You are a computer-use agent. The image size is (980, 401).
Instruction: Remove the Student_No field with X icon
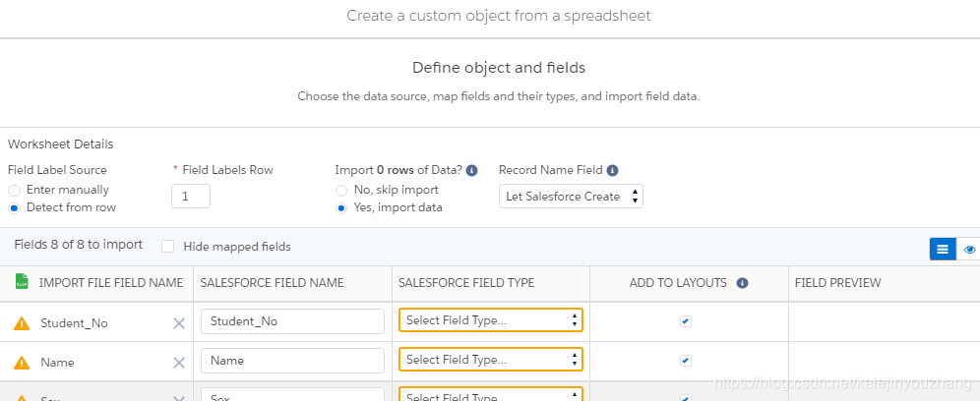[179, 322]
